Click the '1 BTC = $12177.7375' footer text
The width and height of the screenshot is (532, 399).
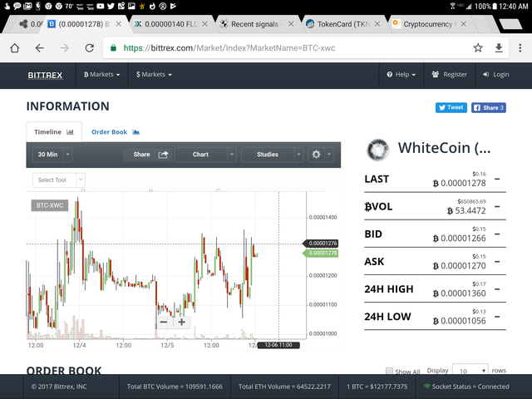(377, 387)
